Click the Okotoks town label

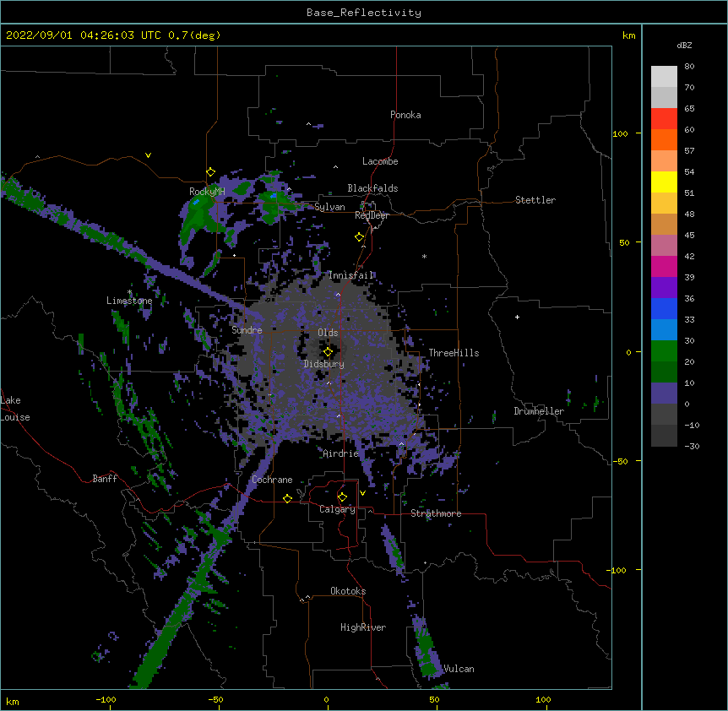click(x=348, y=591)
